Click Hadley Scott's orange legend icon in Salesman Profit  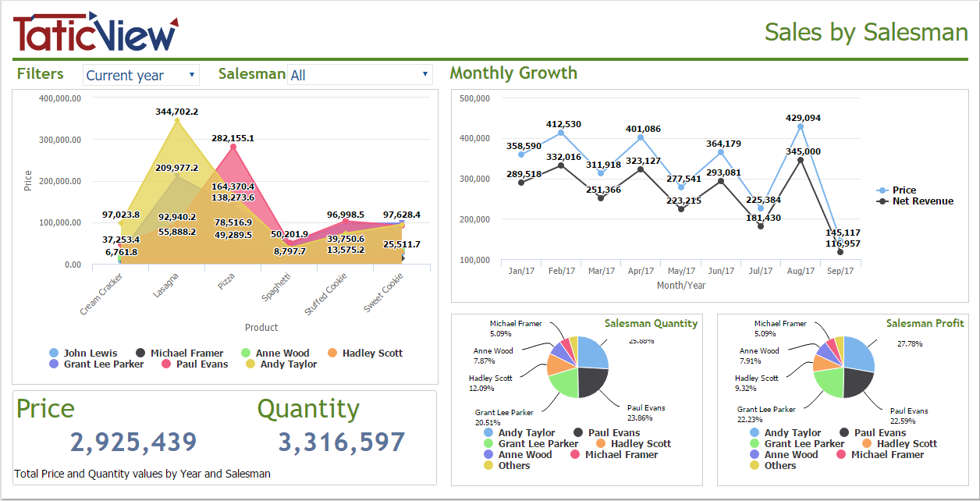point(865,443)
